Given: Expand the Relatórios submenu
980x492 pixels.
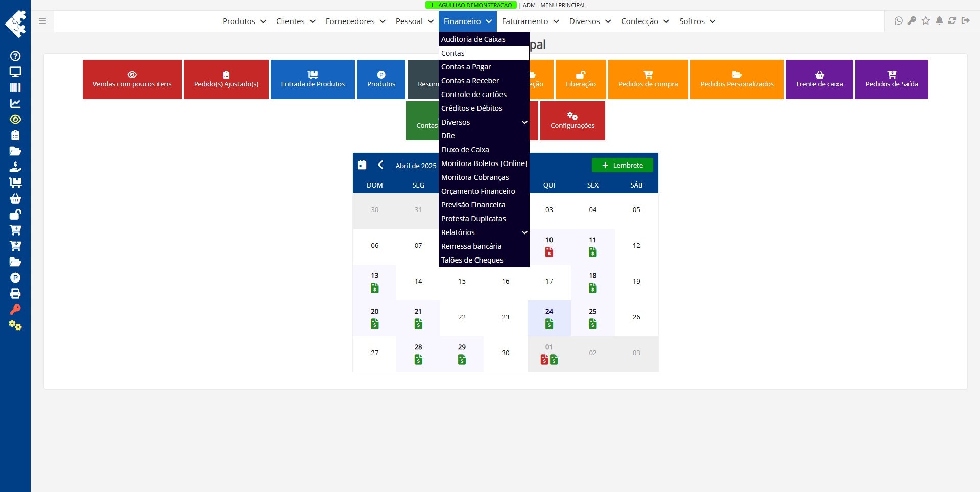Looking at the screenshot, I should [484, 232].
